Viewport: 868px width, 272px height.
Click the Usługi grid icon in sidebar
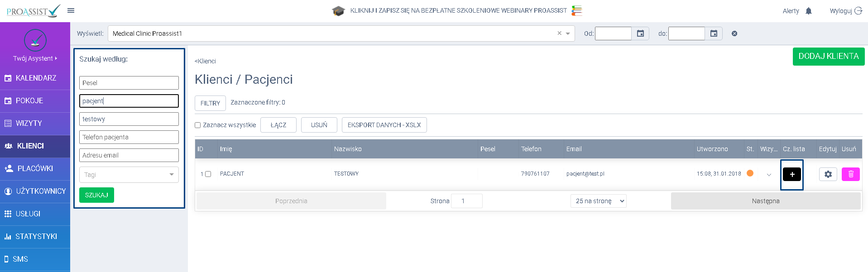[x=8, y=214]
